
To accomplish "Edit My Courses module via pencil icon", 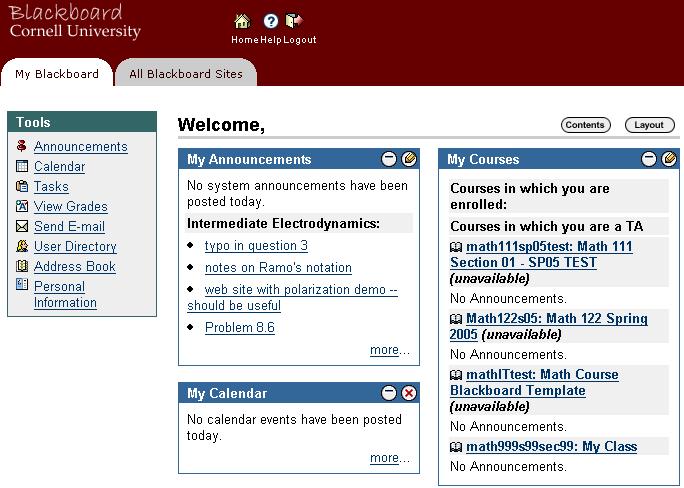I will pyautogui.click(x=669, y=159).
